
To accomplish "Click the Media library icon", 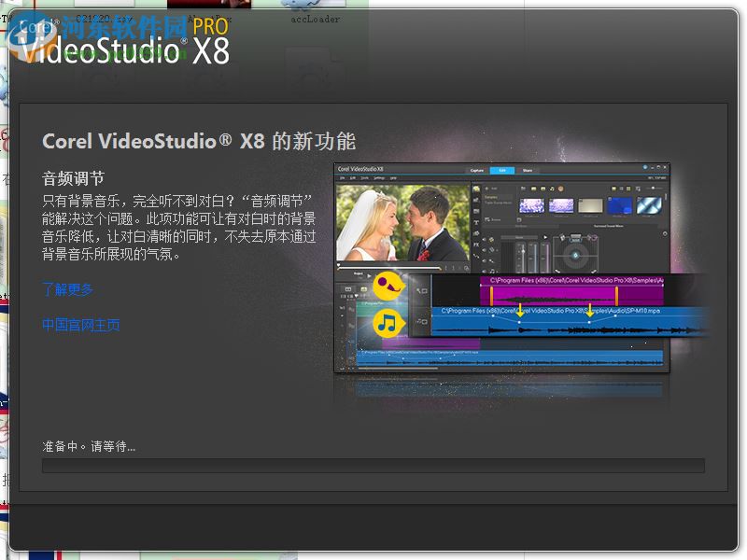I will 475,188.
